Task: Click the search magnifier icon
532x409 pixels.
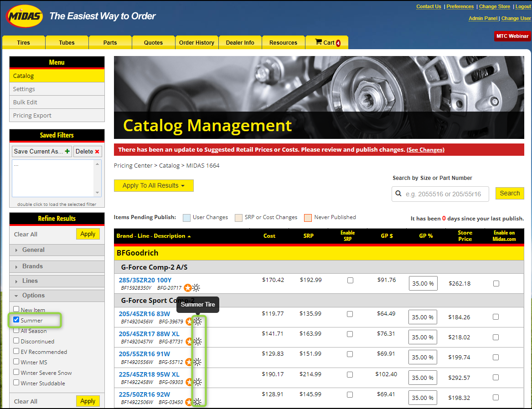Action: pos(398,194)
